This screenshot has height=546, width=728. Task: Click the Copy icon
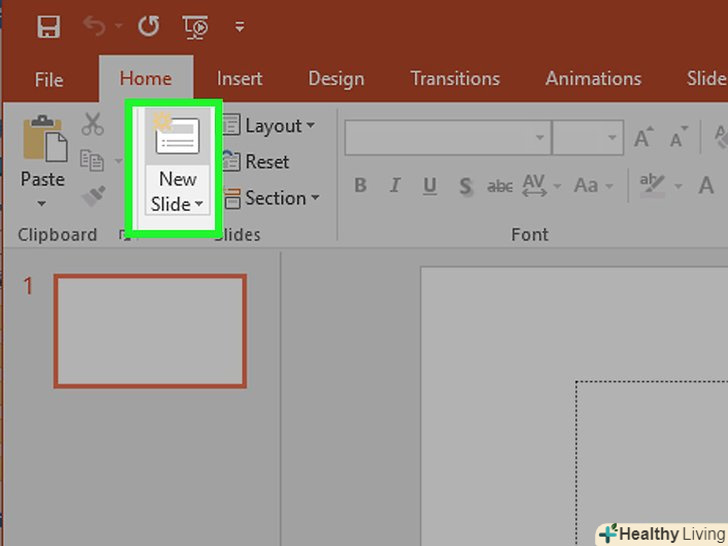click(92, 161)
